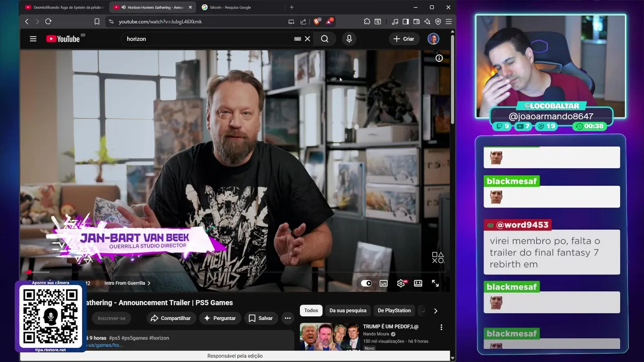
Task: Toggle the autoplay switch in the player
Action: pyautogui.click(x=366, y=283)
